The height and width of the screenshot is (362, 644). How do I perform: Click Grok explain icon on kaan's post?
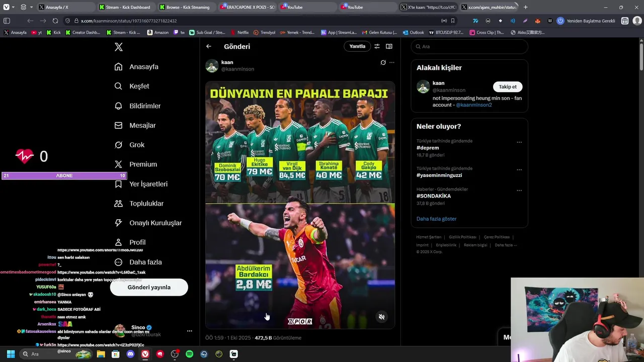point(383,62)
